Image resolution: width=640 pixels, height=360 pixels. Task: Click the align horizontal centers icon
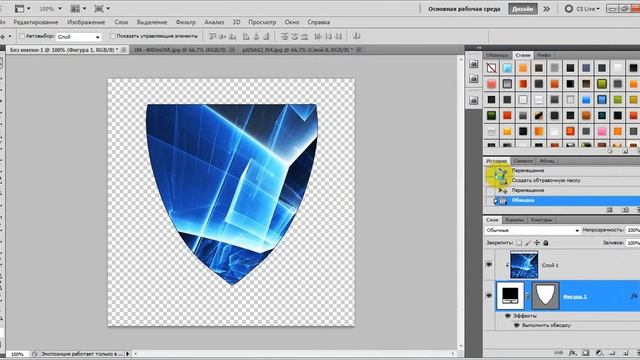pyautogui.click(x=256, y=36)
